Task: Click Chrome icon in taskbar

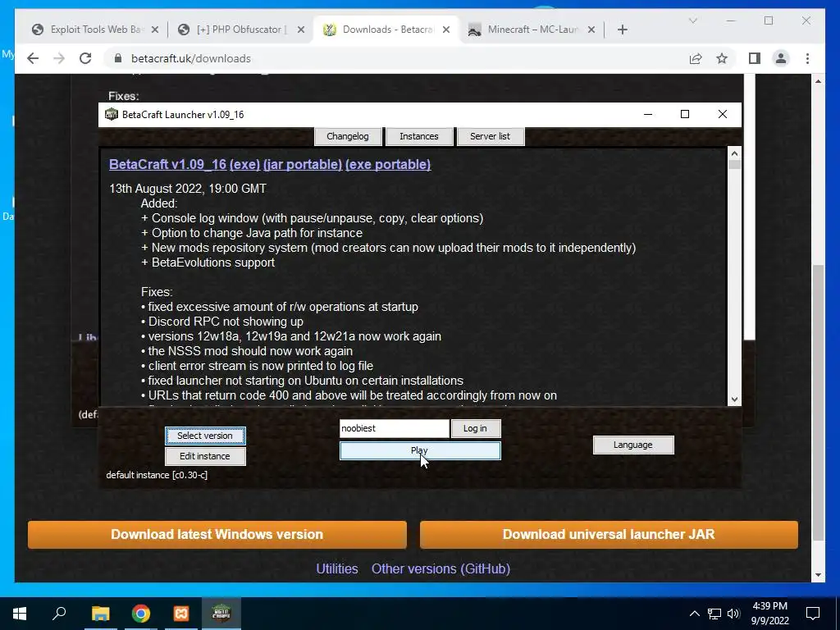Action: tap(141, 614)
